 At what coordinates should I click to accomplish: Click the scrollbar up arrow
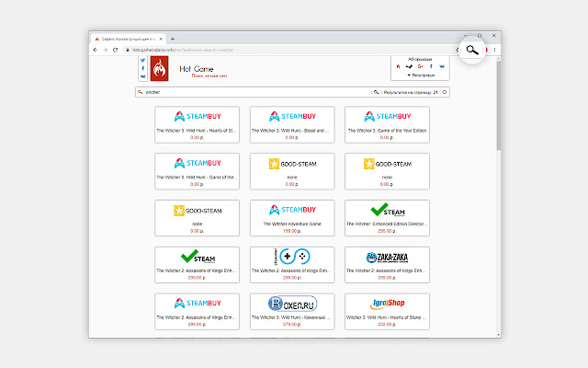pyautogui.click(x=499, y=59)
